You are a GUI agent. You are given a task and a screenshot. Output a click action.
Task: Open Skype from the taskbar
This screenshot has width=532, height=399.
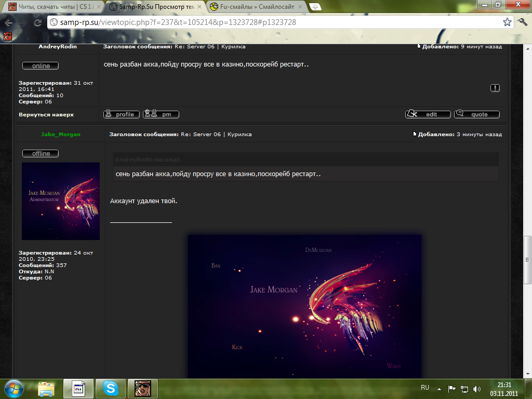pyautogui.click(x=110, y=388)
